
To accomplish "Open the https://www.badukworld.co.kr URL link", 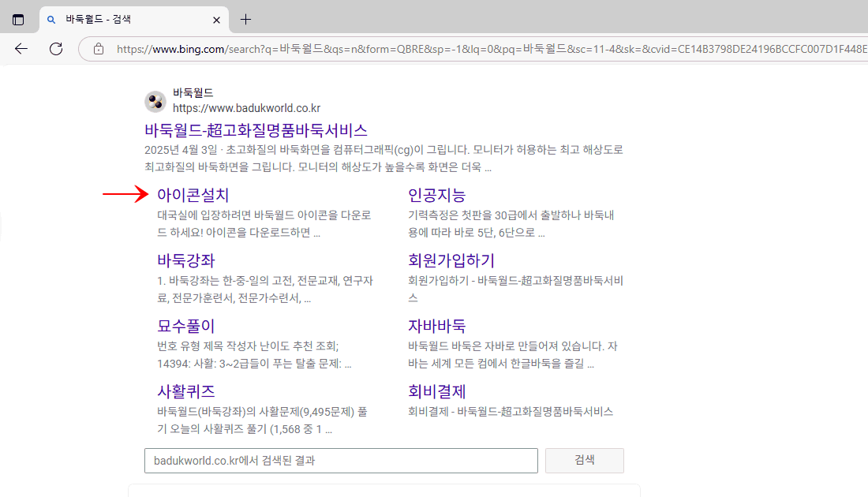I will click(x=246, y=108).
